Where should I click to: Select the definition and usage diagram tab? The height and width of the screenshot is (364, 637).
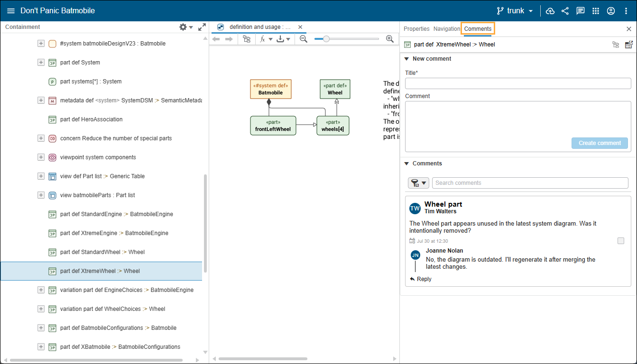(260, 27)
